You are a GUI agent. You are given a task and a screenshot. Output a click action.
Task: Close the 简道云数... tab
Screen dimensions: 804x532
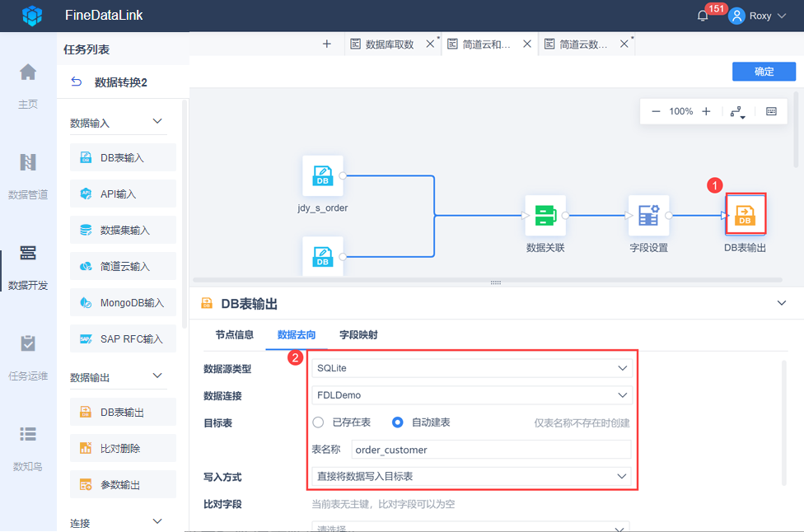point(624,44)
